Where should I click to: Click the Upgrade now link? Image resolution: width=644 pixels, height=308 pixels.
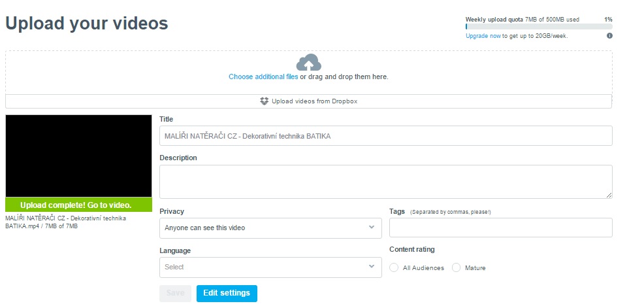(x=483, y=36)
